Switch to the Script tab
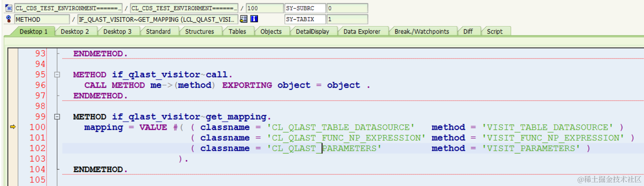The width and height of the screenshot is (644, 186). coord(494,31)
